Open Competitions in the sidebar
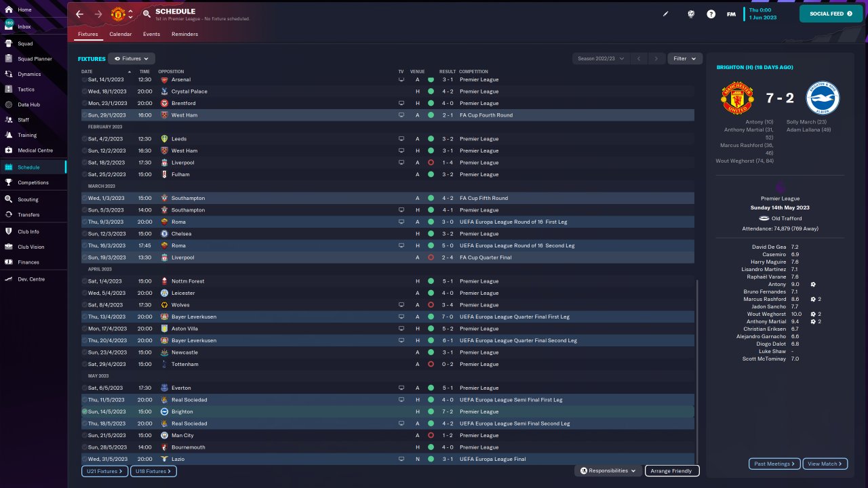The height and width of the screenshot is (488, 868). click(x=33, y=182)
